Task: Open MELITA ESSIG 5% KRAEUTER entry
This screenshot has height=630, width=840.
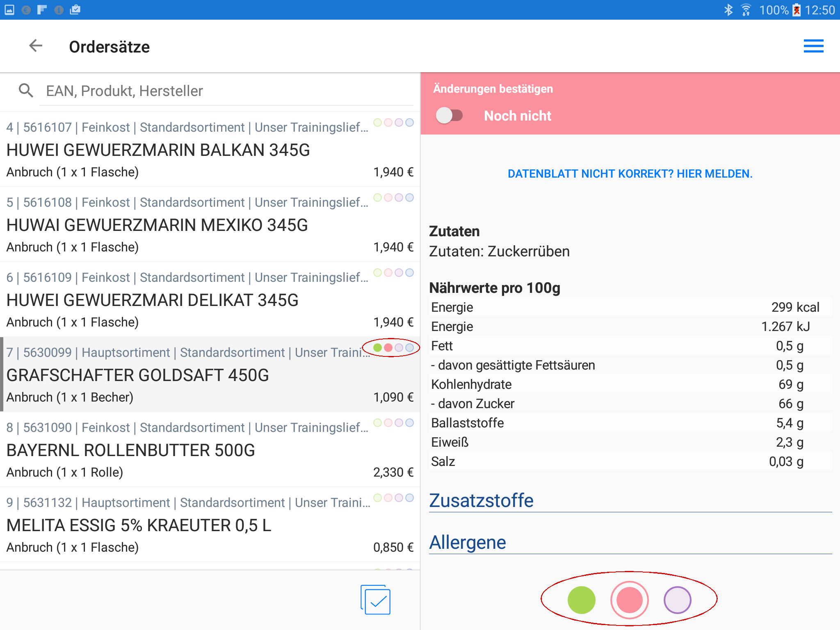Action: [x=139, y=525]
